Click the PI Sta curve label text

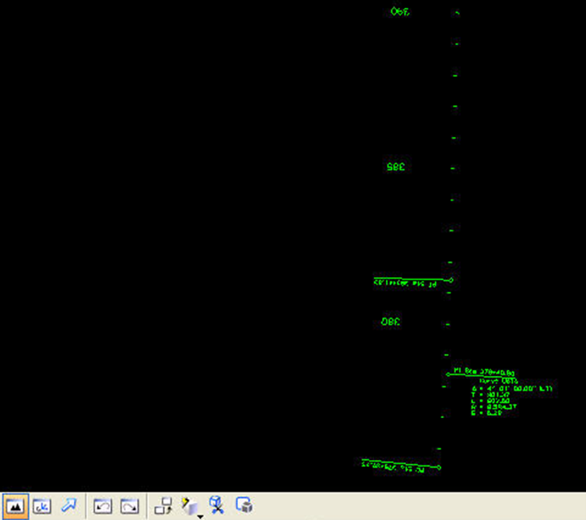pyautogui.click(x=484, y=372)
